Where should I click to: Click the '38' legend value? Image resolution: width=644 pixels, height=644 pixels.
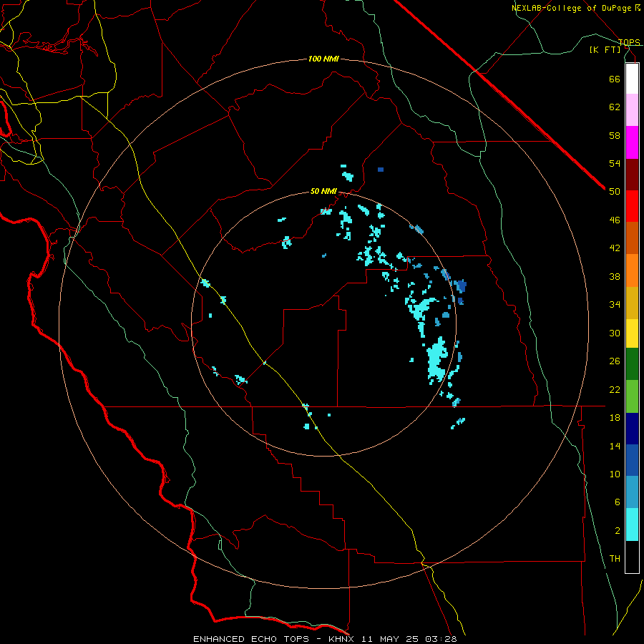615,276
